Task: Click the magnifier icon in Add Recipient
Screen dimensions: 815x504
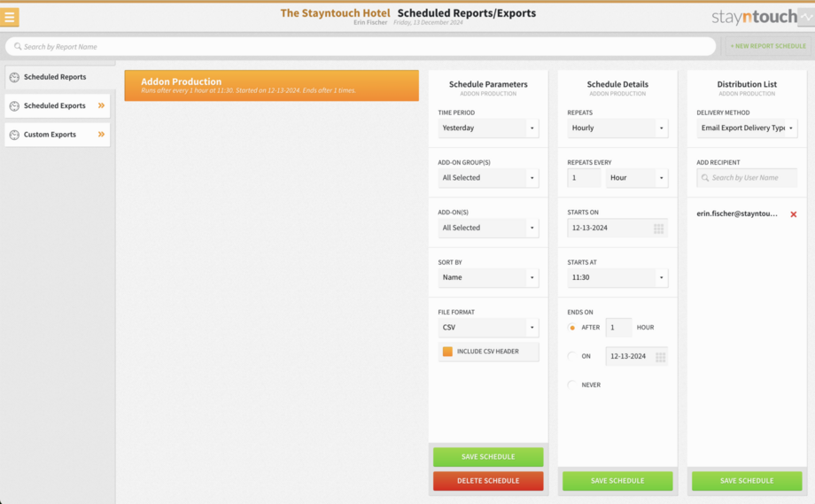Action: [x=705, y=178]
